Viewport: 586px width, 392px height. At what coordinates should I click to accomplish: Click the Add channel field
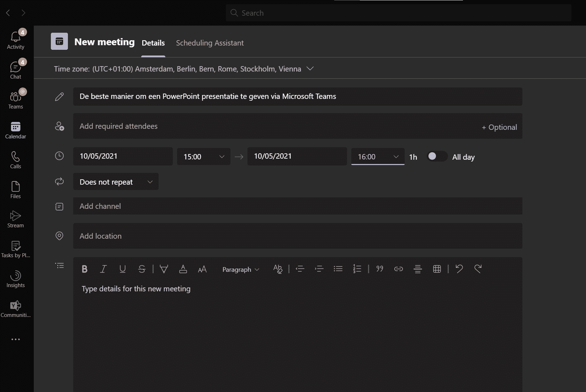click(298, 206)
